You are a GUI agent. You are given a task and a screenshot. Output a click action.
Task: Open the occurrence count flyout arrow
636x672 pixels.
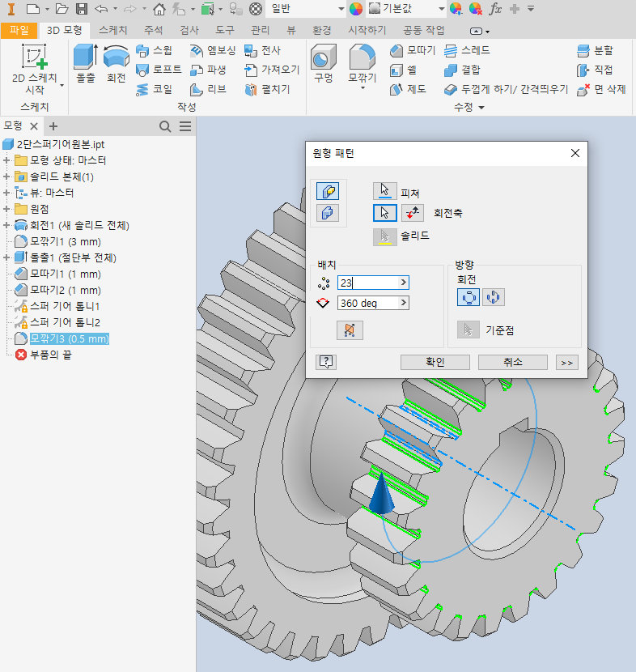pos(404,283)
